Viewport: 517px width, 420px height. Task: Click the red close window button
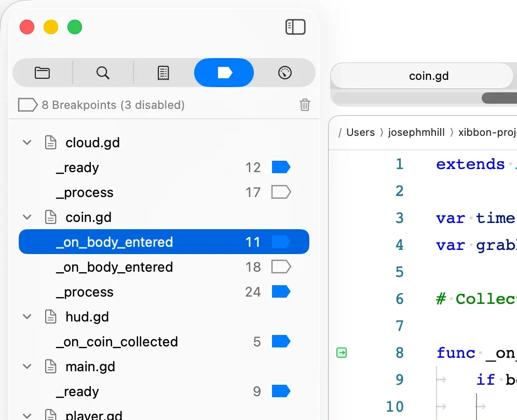point(27,27)
